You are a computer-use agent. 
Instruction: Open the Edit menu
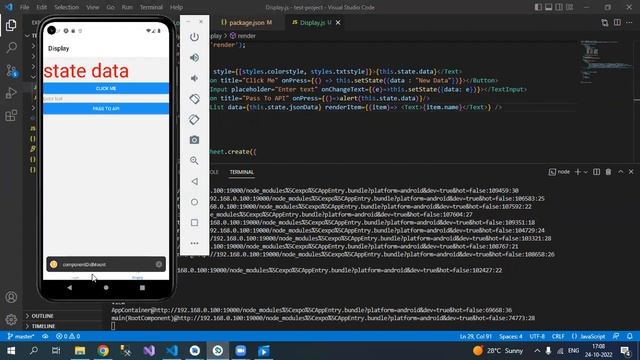(41, 7)
